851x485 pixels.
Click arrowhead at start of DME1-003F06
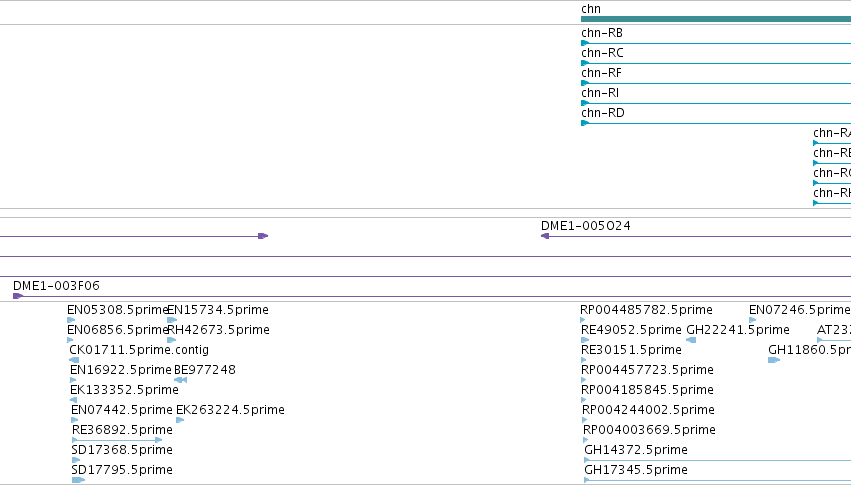click(17, 296)
